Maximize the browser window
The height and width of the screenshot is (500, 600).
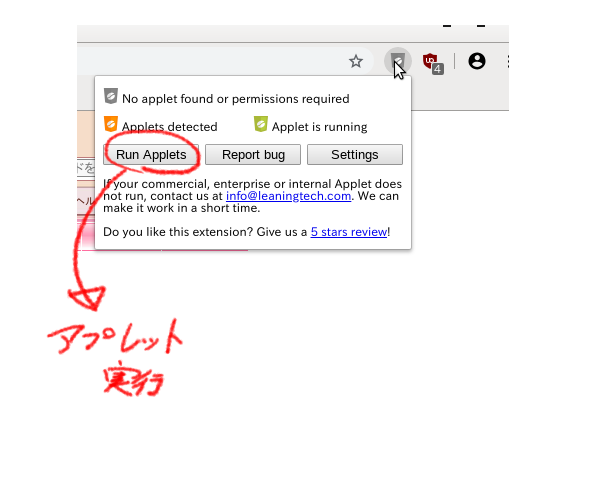pyautogui.click(x=481, y=26)
